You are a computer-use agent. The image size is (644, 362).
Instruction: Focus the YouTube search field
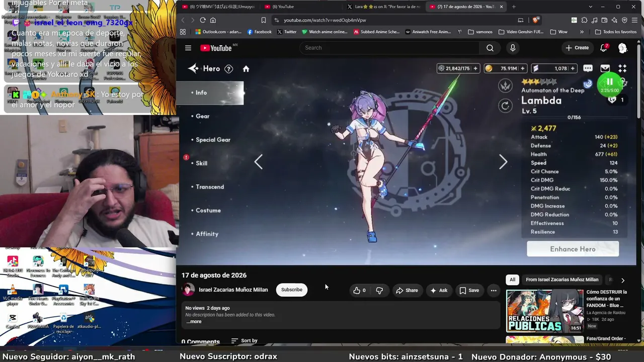click(x=390, y=48)
